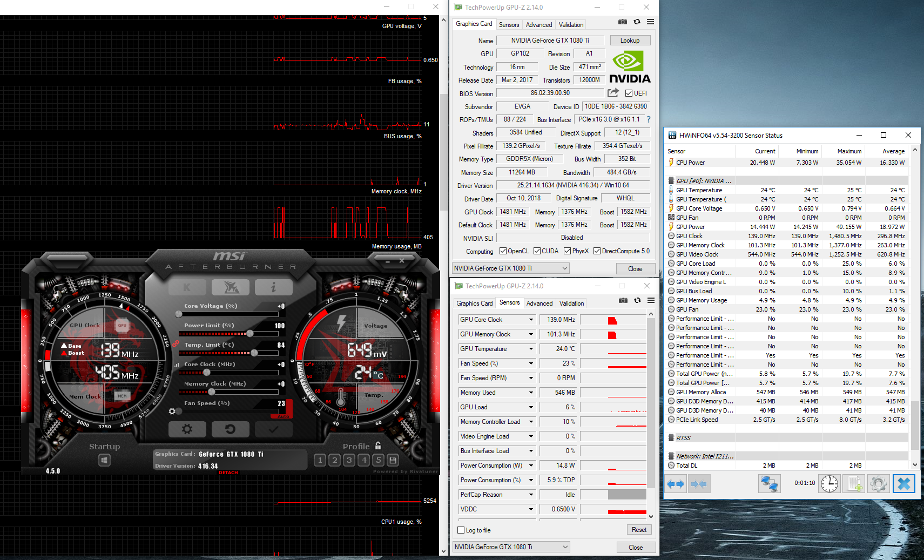Open GPU Temperature sensor dropdown
The height and width of the screenshot is (560, 924).
[x=531, y=349]
